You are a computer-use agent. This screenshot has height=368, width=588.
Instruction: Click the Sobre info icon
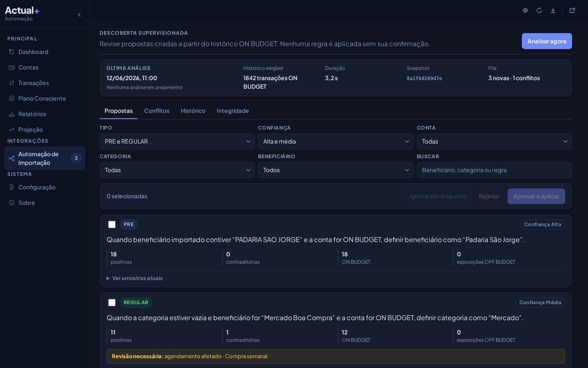point(12,203)
